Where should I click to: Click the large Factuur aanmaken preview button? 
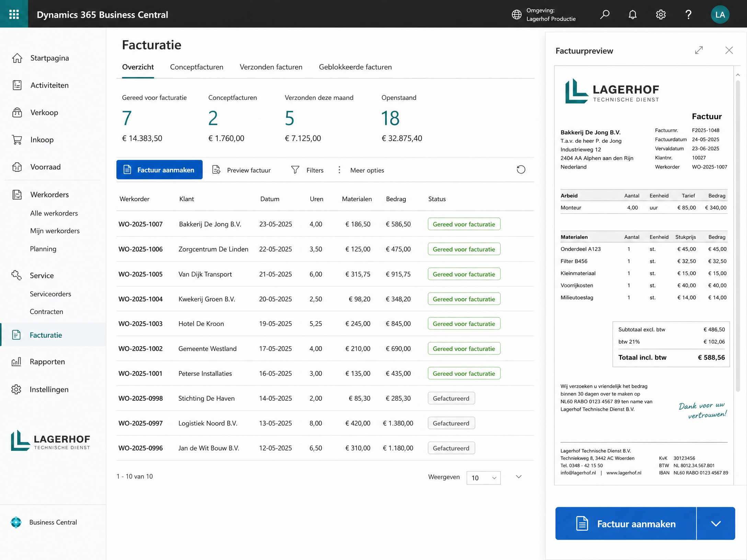tap(625, 523)
